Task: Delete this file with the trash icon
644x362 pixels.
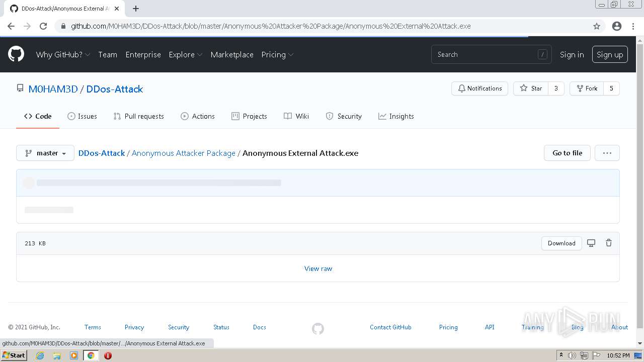Action: coord(609,243)
